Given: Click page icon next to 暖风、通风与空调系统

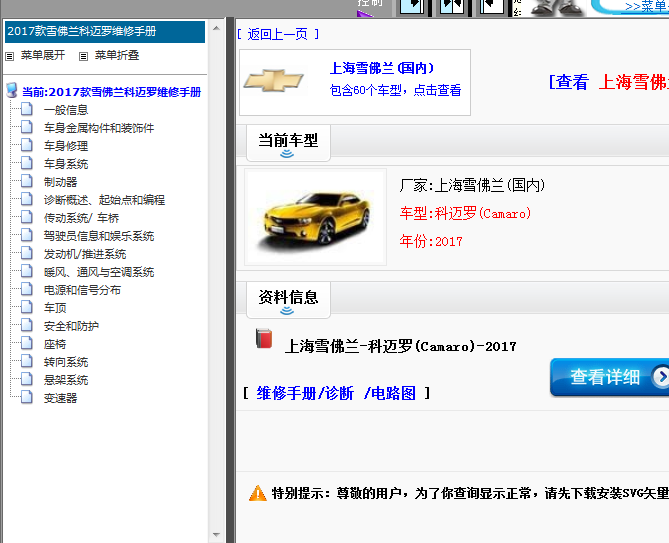Looking at the screenshot, I should 26,271.
